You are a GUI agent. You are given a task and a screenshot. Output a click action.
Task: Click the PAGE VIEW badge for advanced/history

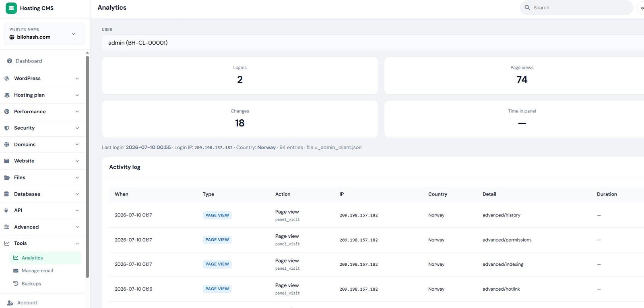pyautogui.click(x=217, y=215)
